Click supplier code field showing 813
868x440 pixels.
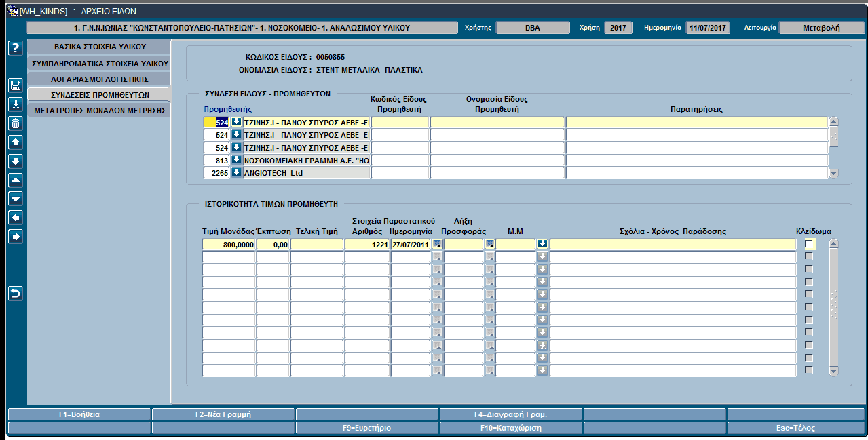(x=216, y=160)
